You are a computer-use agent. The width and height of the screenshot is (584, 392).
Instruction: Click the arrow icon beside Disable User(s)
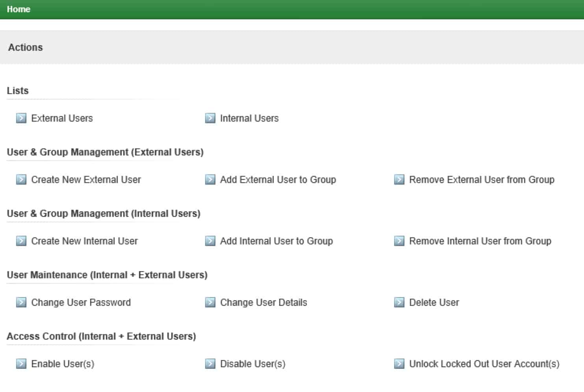tap(210, 364)
